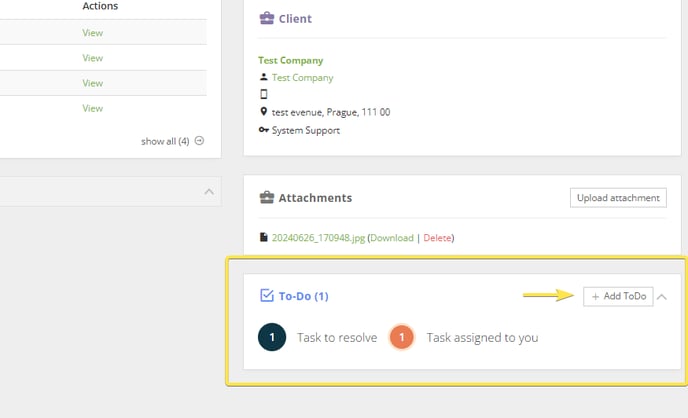
Task: Click the third View action link
Action: click(93, 83)
